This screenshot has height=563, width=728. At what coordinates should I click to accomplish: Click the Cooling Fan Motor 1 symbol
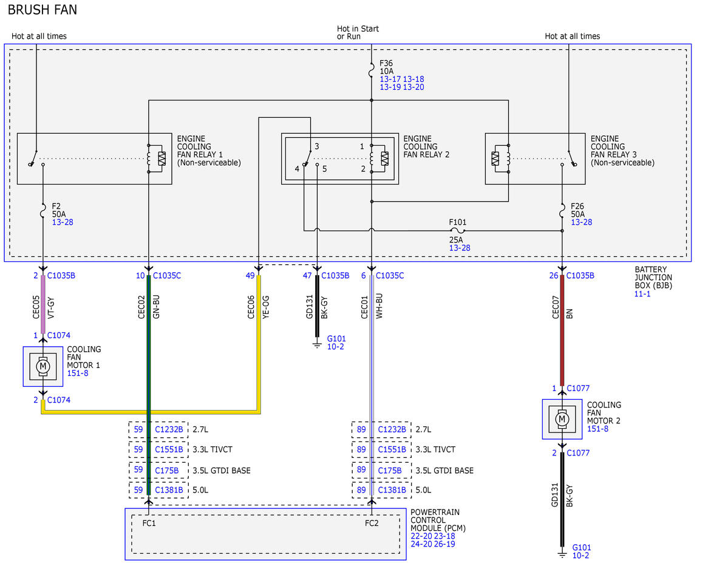pos(43,366)
